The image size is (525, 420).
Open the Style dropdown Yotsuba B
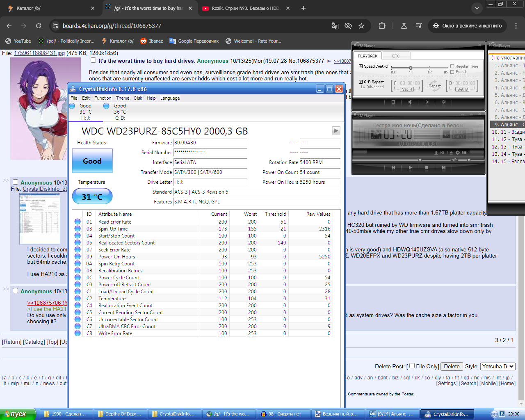click(498, 366)
